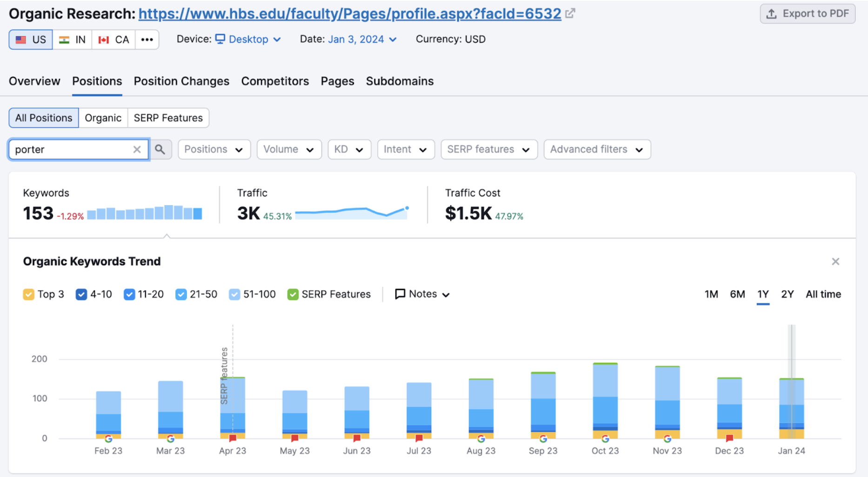Switch the trend range to All time
This screenshot has width=868, height=477.
click(823, 294)
